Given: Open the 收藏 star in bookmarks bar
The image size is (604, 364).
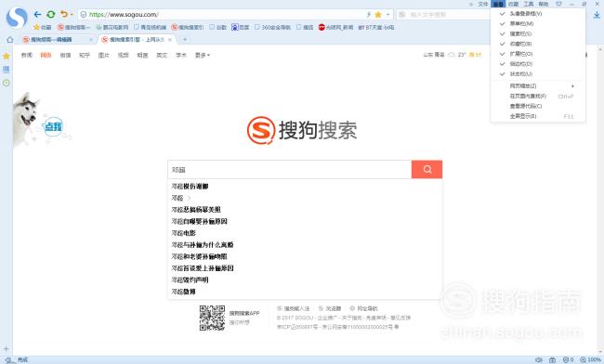Looking at the screenshot, I should [43, 27].
